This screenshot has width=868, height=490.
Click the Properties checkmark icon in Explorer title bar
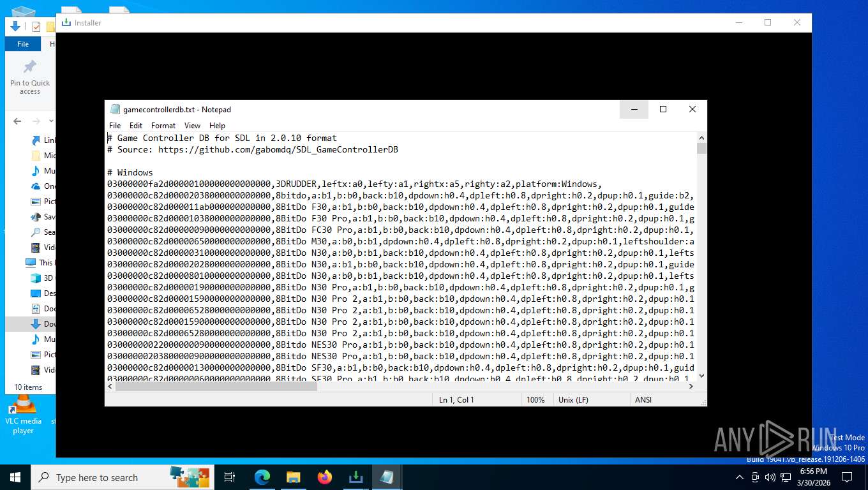36,27
